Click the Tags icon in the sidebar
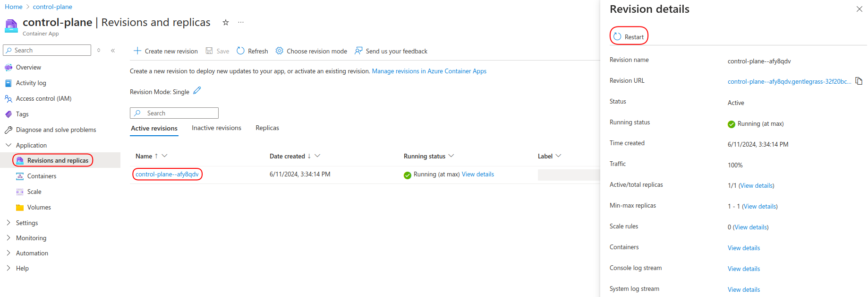Image resolution: width=868 pixels, height=297 pixels. pyautogui.click(x=9, y=114)
